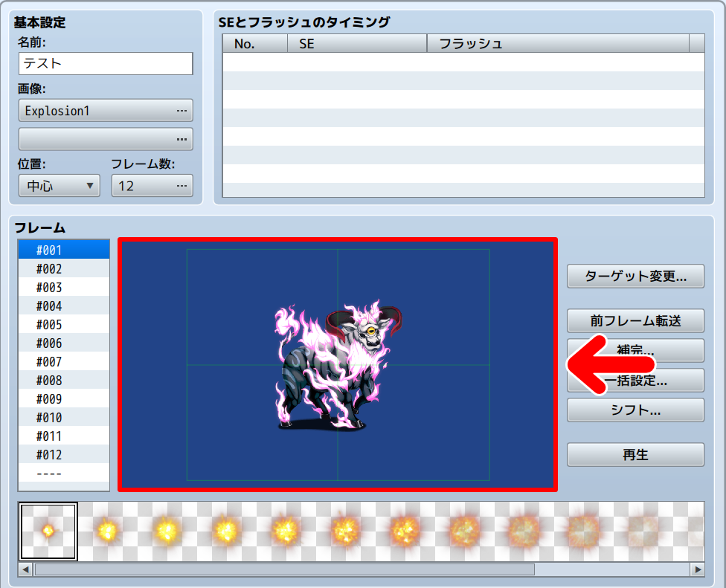
Task: Click the 一括設定... button
Action: click(x=635, y=381)
